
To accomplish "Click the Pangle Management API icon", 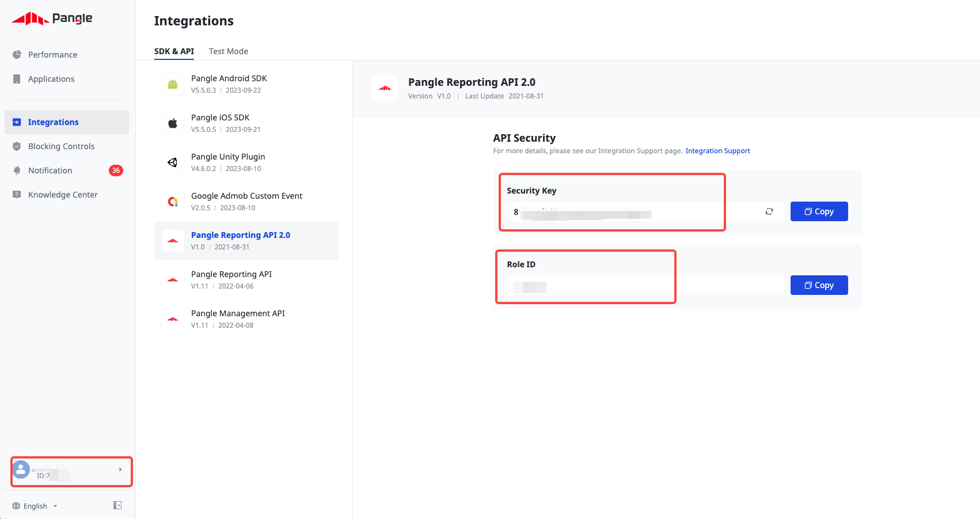I will pyautogui.click(x=173, y=319).
